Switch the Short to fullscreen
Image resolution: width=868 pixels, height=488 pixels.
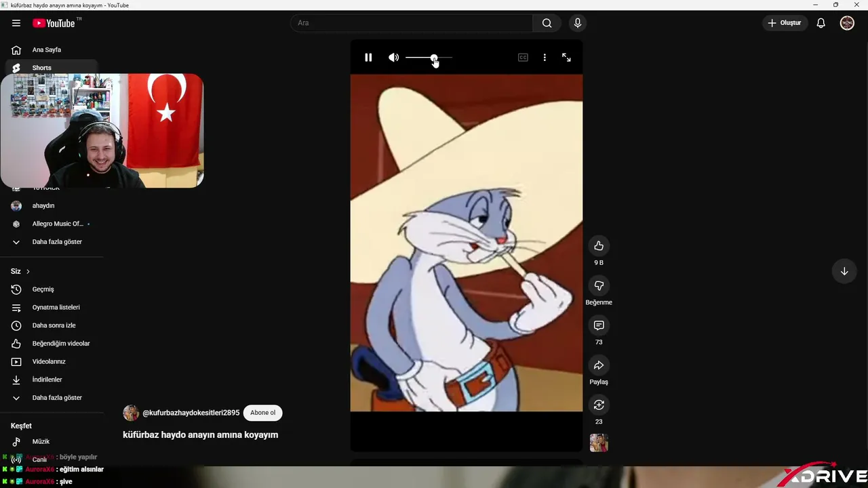[566, 58]
